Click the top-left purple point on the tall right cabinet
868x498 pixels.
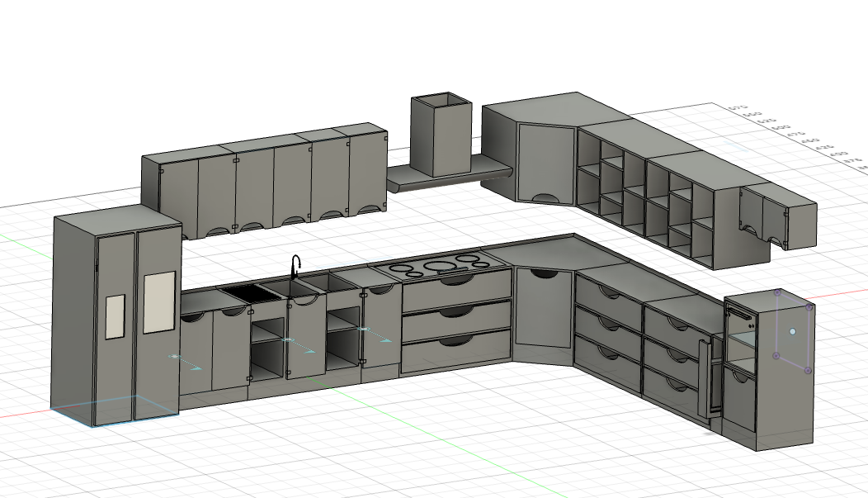pyautogui.click(x=777, y=292)
